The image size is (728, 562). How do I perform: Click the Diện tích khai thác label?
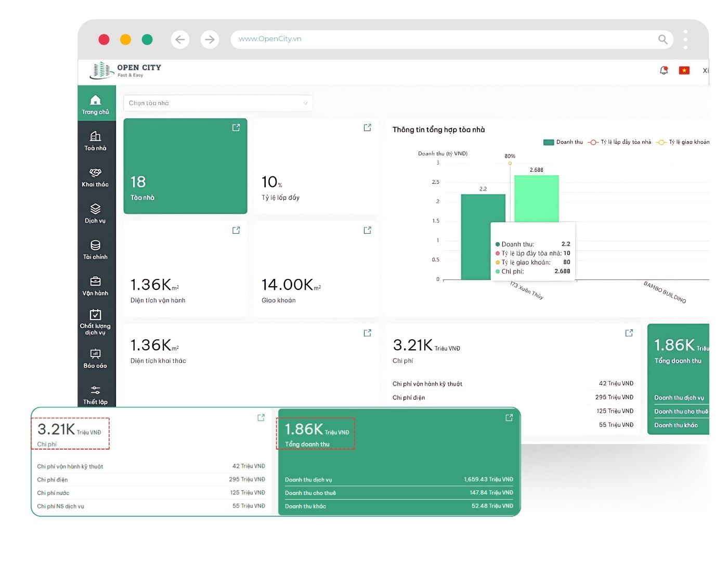click(x=158, y=361)
